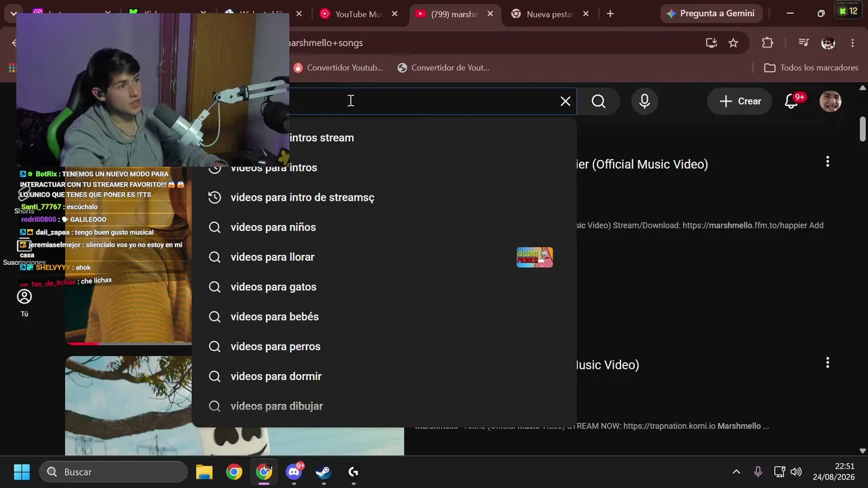The height and width of the screenshot is (488, 868).
Task: Click the install app icon in address bar
Action: 711,43
